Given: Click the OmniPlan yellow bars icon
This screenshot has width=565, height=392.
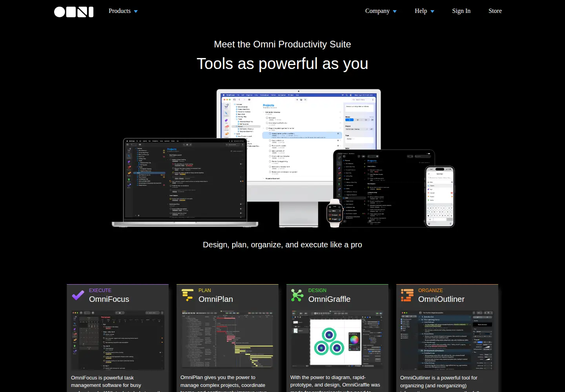Looking at the screenshot, I should point(188,295).
